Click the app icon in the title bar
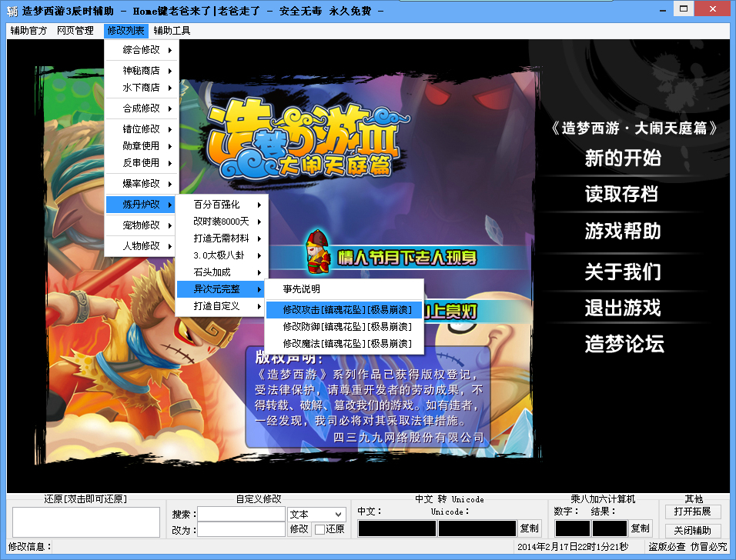 point(12,11)
